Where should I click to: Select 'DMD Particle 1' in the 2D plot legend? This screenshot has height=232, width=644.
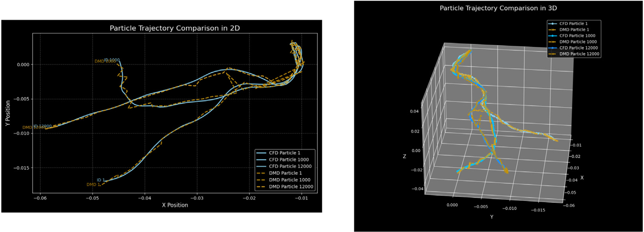(285, 173)
